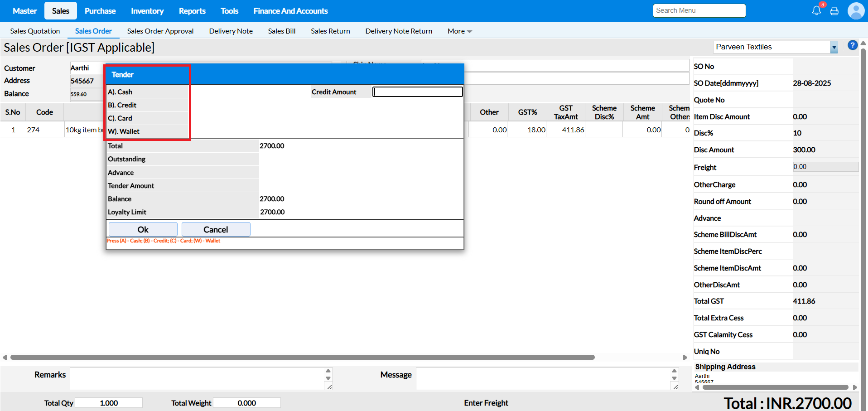Click the Search Menu box
Viewport: 868px width, 411px height.
(699, 10)
